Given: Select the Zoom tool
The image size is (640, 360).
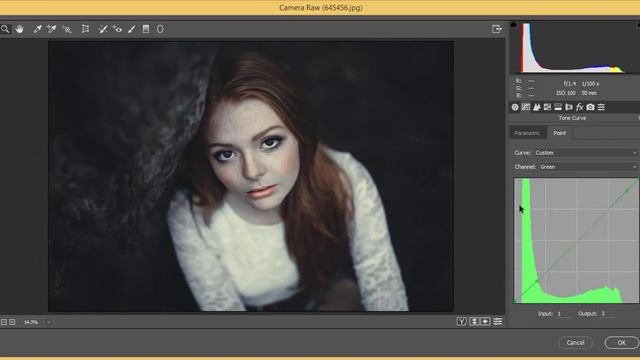Looking at the screenshot, I should click(x=5, y=29).
